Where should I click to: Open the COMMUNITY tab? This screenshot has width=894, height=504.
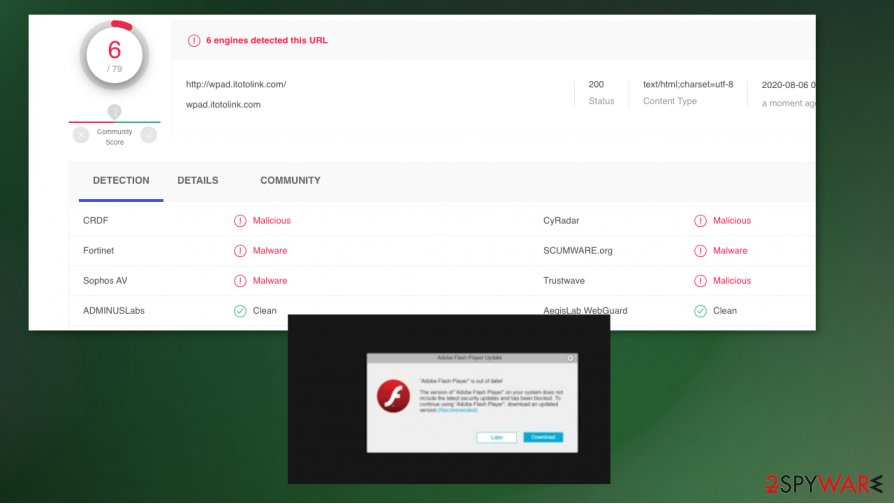[290, 180]
